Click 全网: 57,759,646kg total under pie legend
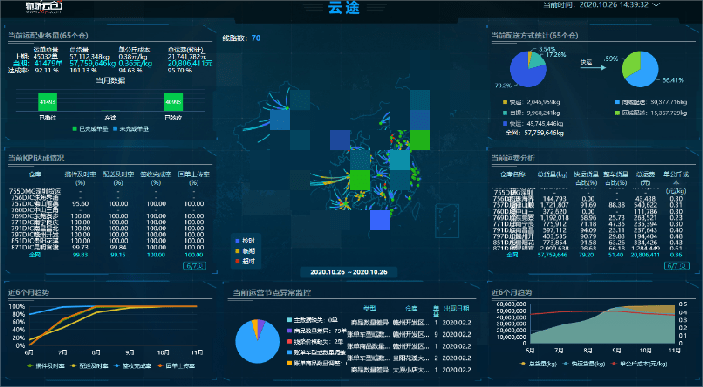The width and height of the screenshot is (703, 387). (x=534, y=133)
